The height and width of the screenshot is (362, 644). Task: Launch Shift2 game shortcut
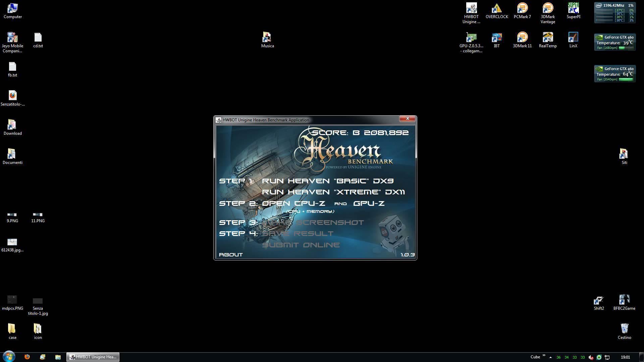(x=599, y=302)
